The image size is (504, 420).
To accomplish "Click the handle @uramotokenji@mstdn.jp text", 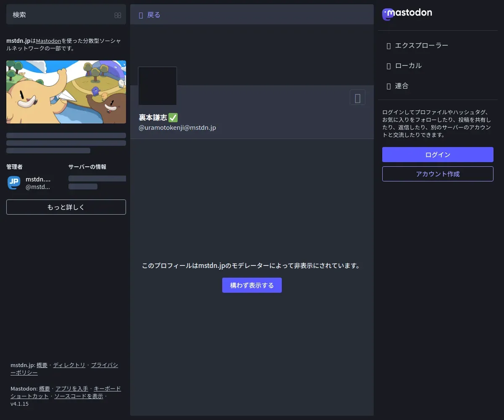I will tap(177, 127).
